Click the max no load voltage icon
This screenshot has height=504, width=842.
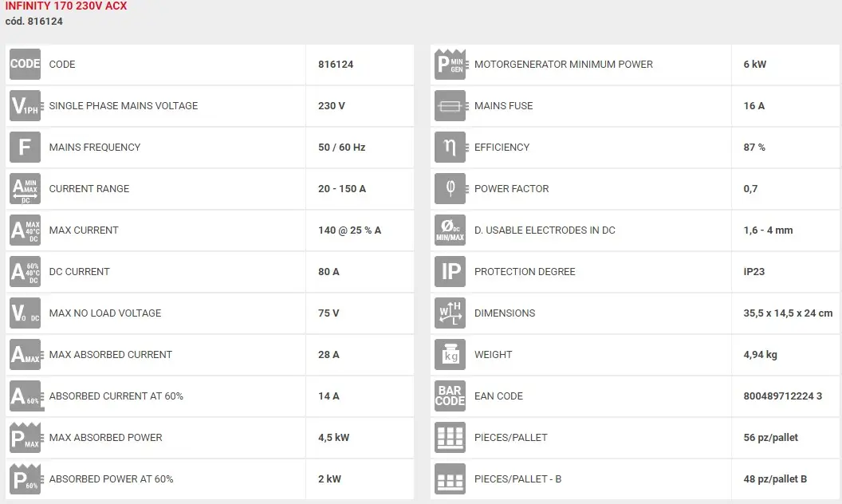(x=25, y=313)
